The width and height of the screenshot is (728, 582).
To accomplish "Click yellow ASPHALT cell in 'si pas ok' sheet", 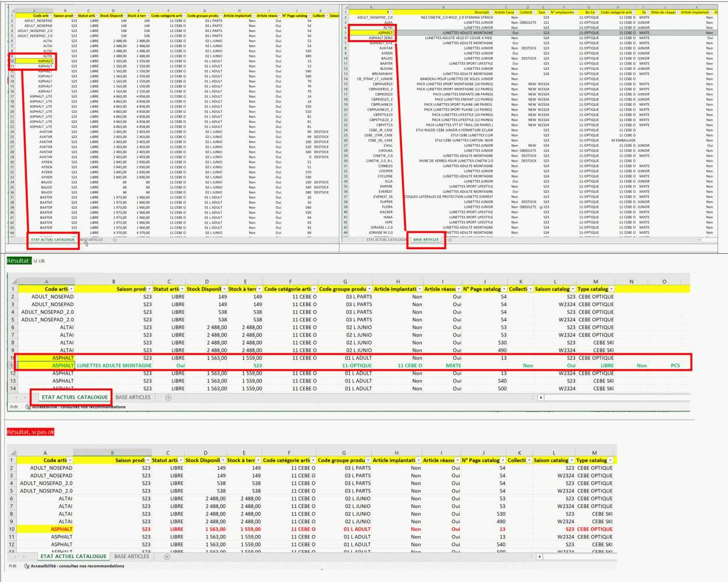I will (45, 529).
